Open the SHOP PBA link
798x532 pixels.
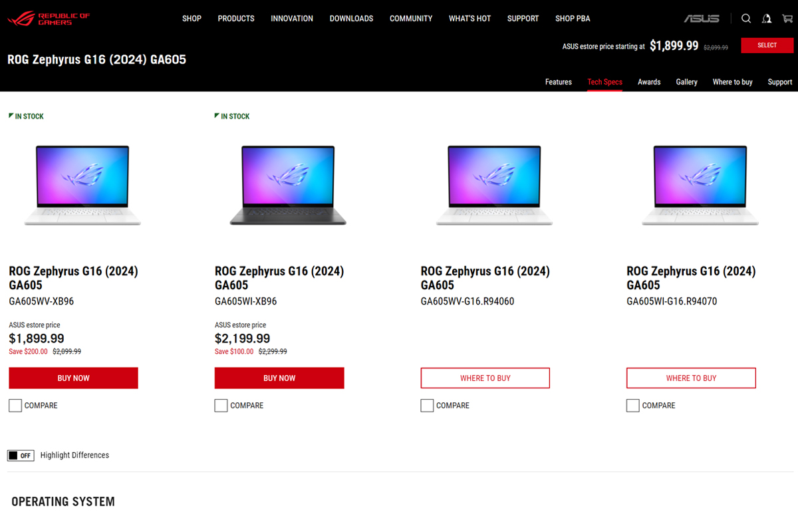tap(573, 19)
